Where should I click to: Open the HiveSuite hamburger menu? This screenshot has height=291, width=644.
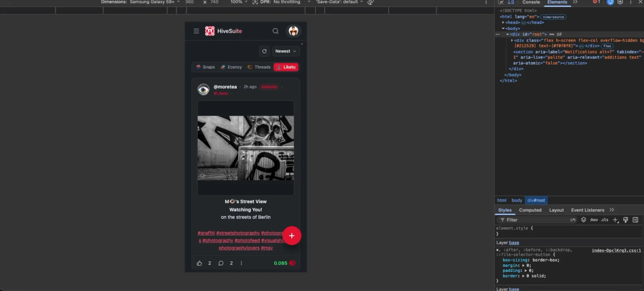[x=196, y=31]
